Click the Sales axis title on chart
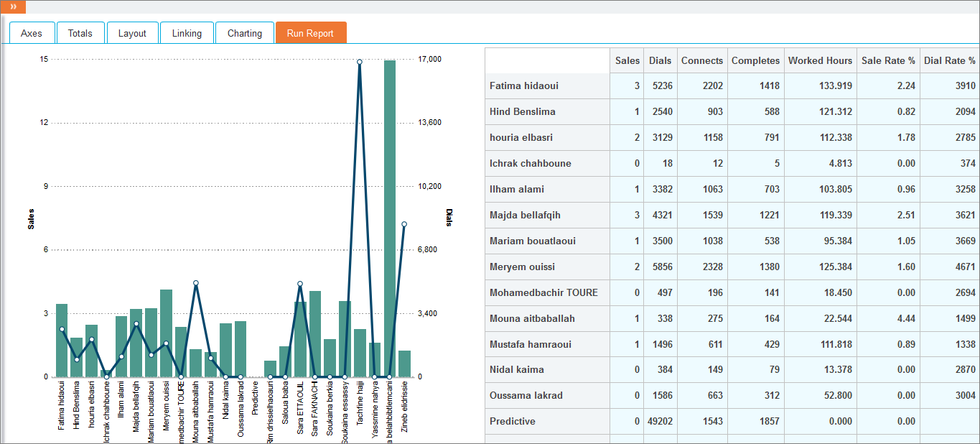The image size is (980, 444). click(31, 219)
